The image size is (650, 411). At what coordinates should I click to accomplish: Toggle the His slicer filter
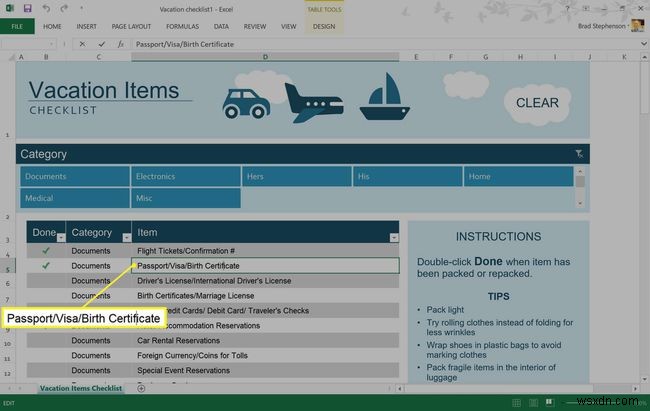click(408, 176)
